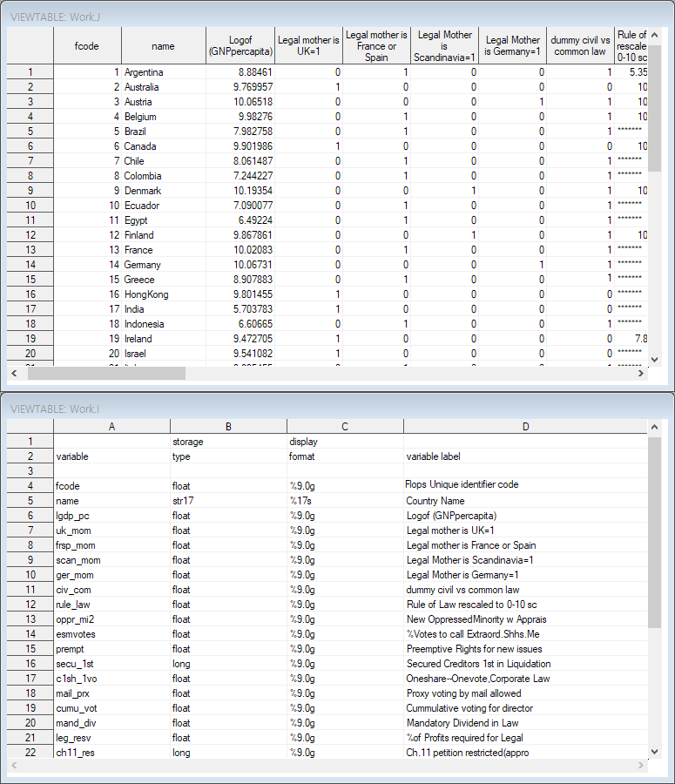Viewport: 675px width, 784px height.
Task: Select row 4 header in Work.I table
Action: click(30, 485)
